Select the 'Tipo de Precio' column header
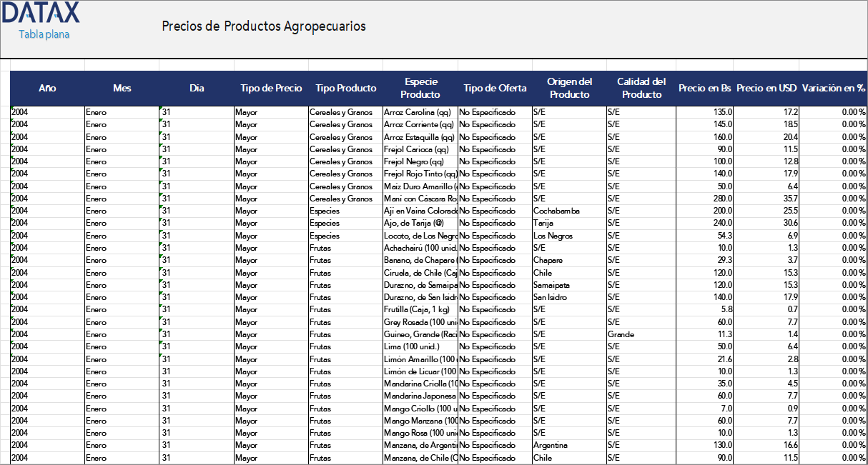868x465 pixels. (x=270, y=88)
